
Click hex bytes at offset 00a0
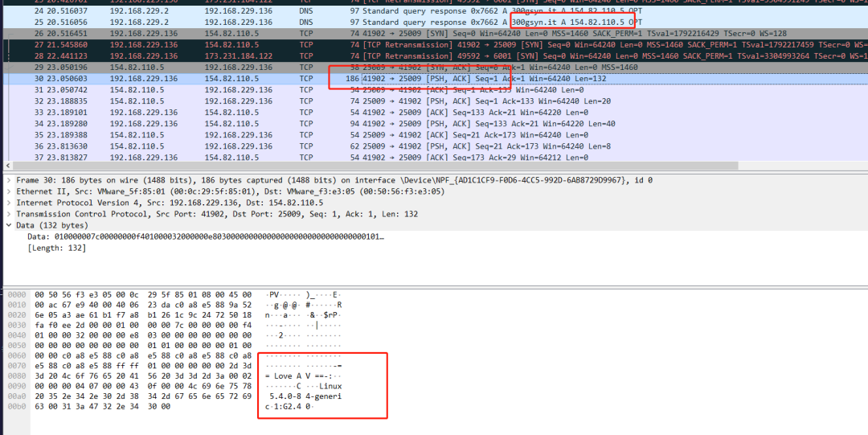coord(143,396)
